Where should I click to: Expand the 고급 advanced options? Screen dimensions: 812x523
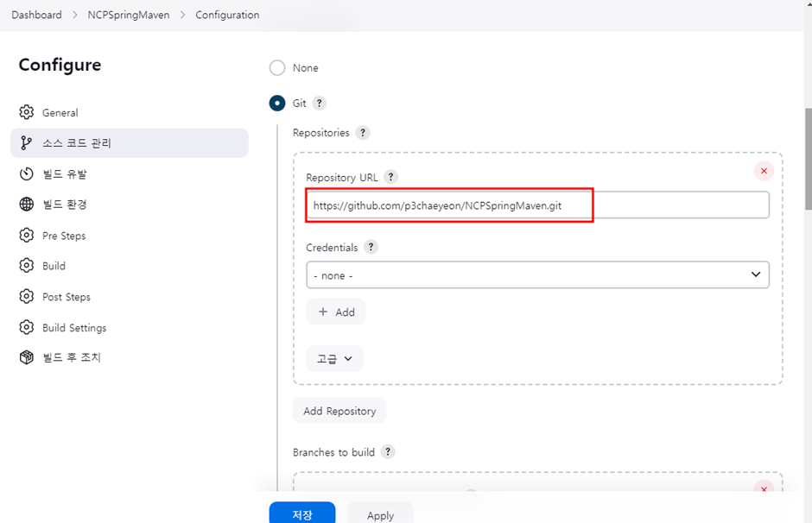pos(334,358)
